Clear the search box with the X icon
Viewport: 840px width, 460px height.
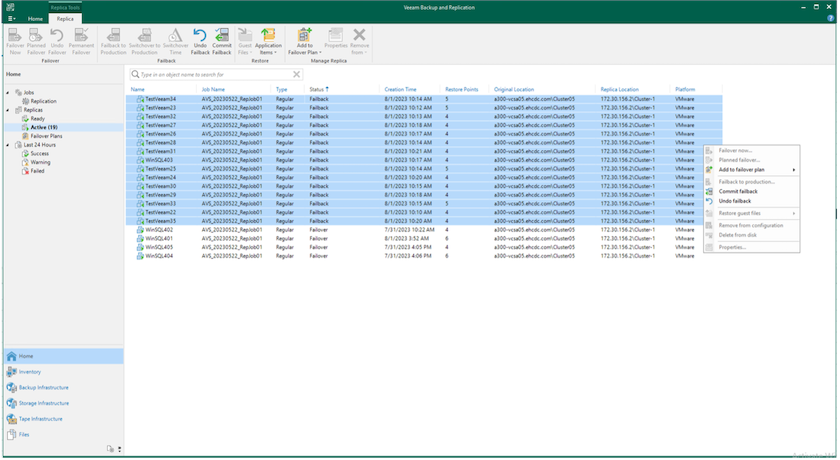click(296, 74)
